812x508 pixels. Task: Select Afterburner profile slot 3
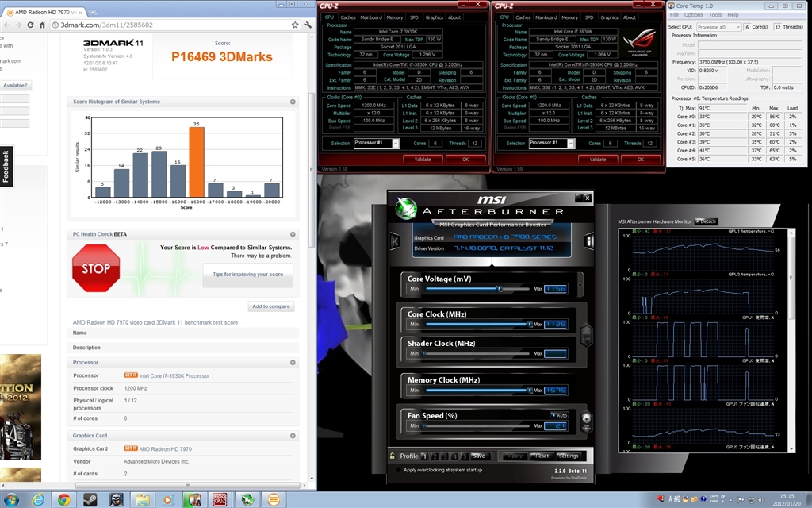point(444,456)
